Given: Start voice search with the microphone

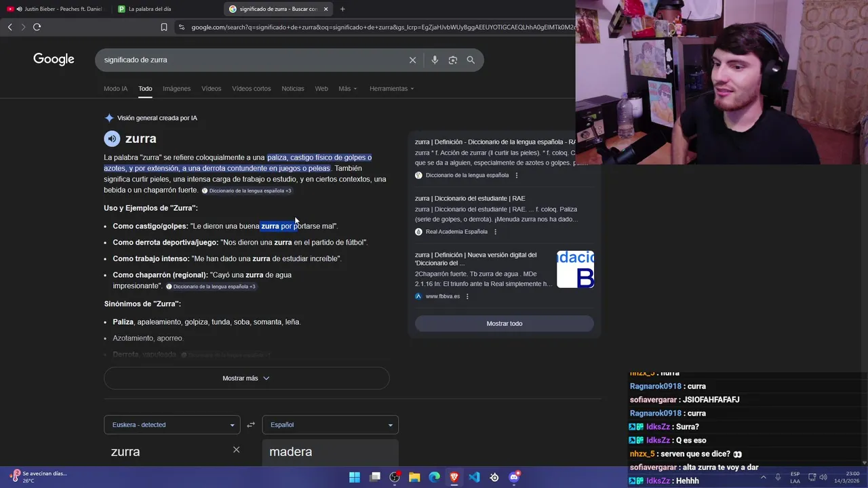Looking at the screenshot, I should pos(435,60).
